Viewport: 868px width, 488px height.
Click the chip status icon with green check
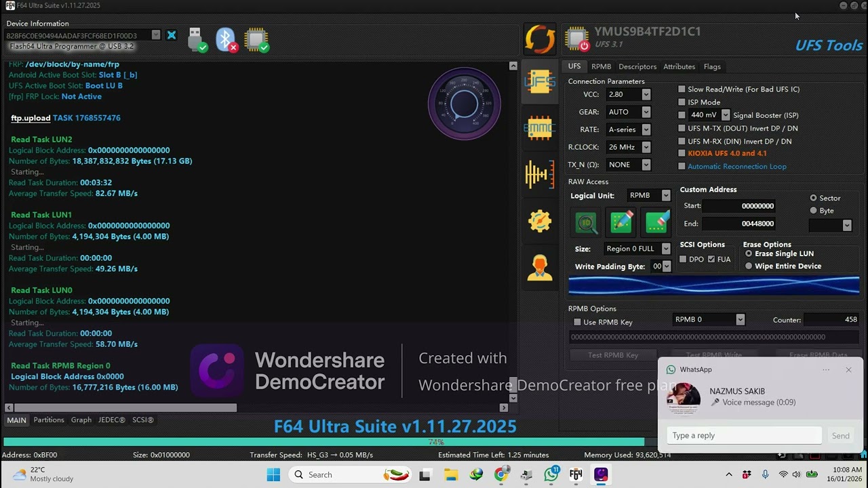point(257,40)
